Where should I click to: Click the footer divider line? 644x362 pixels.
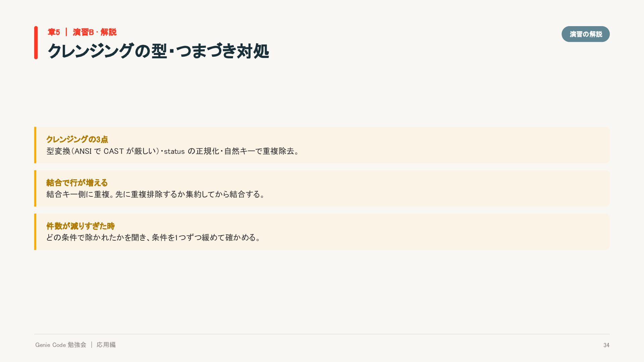(x=322, y=334)
